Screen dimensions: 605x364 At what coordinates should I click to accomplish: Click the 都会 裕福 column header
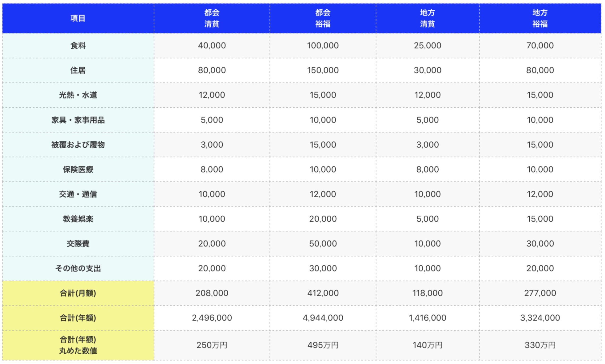point(323,18)
